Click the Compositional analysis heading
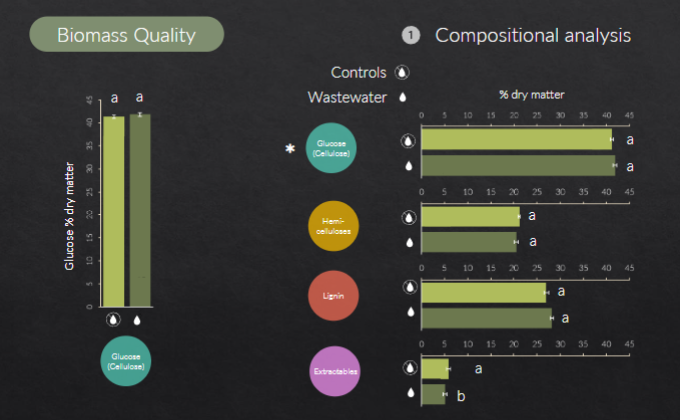680x420 pixels. click(x=533, y=35)
